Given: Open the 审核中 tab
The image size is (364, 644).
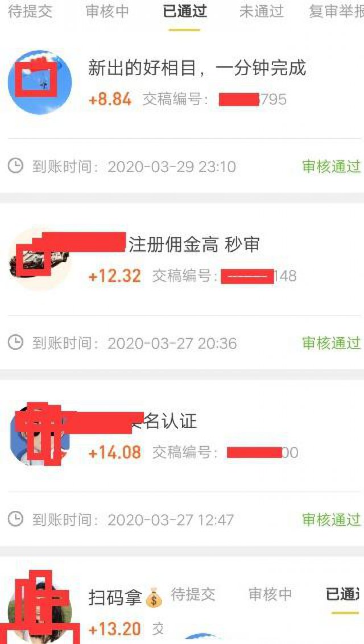Looking at the screenshot, I should pos(107,12).
